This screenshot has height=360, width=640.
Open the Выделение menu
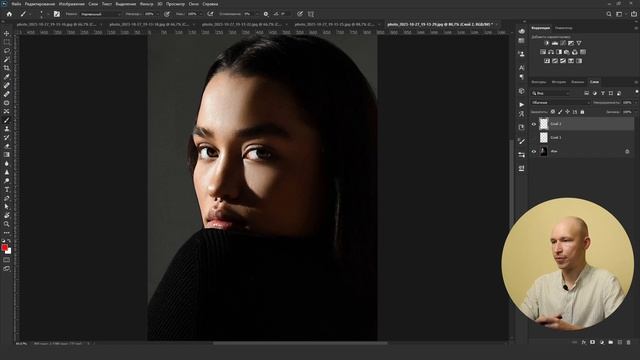point(125,4)
